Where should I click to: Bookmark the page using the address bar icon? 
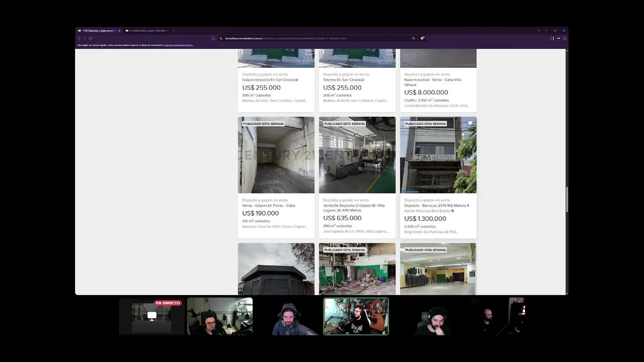coord(213,38)
